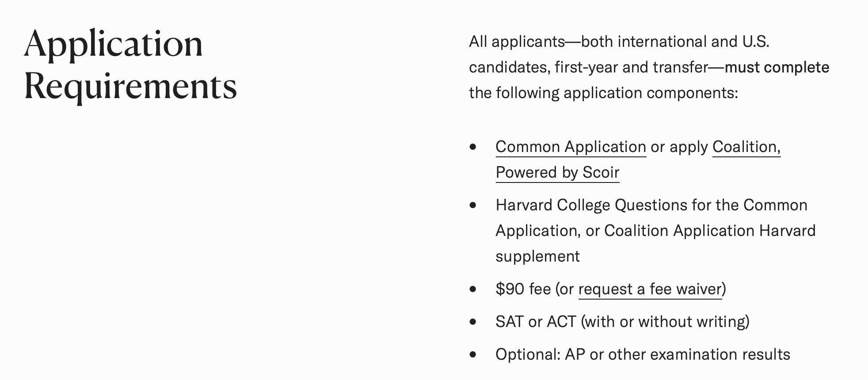Viewport: 868px width, 380px height.
Task: Follow the "Powered by Scoir" link
Action: coord(557,172)
